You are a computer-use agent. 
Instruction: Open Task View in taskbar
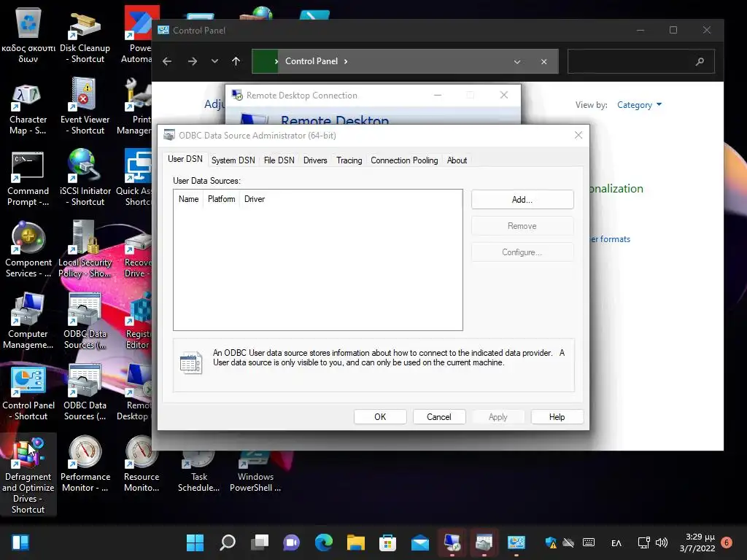(x=260, y=542)
